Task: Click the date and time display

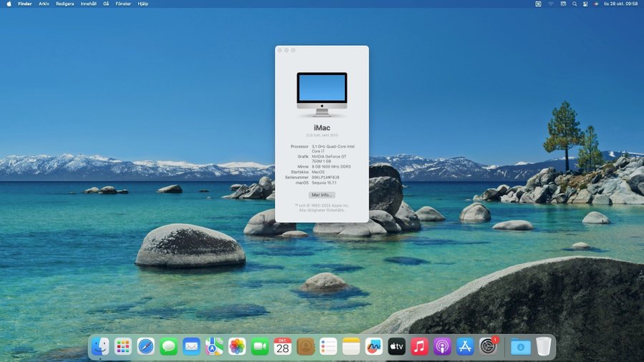Action: 620,4
